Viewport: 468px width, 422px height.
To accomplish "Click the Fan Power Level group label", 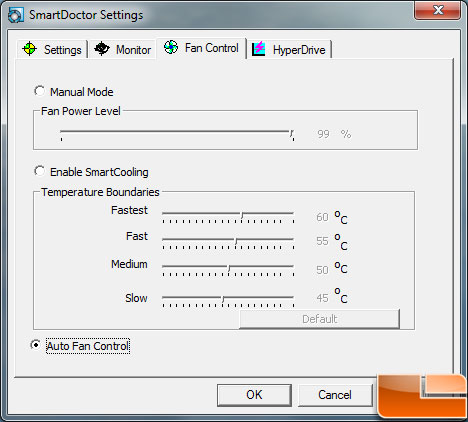I will coord(81,111).
